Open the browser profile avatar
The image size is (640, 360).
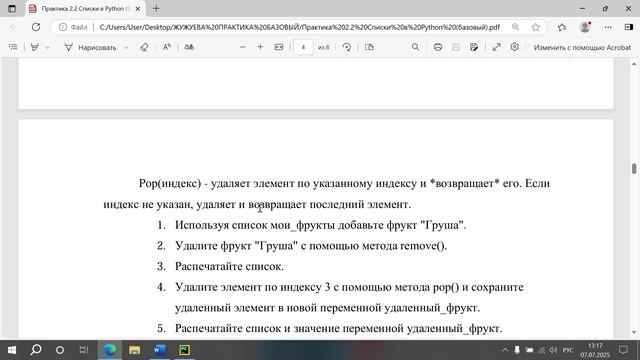pos(585,27)
